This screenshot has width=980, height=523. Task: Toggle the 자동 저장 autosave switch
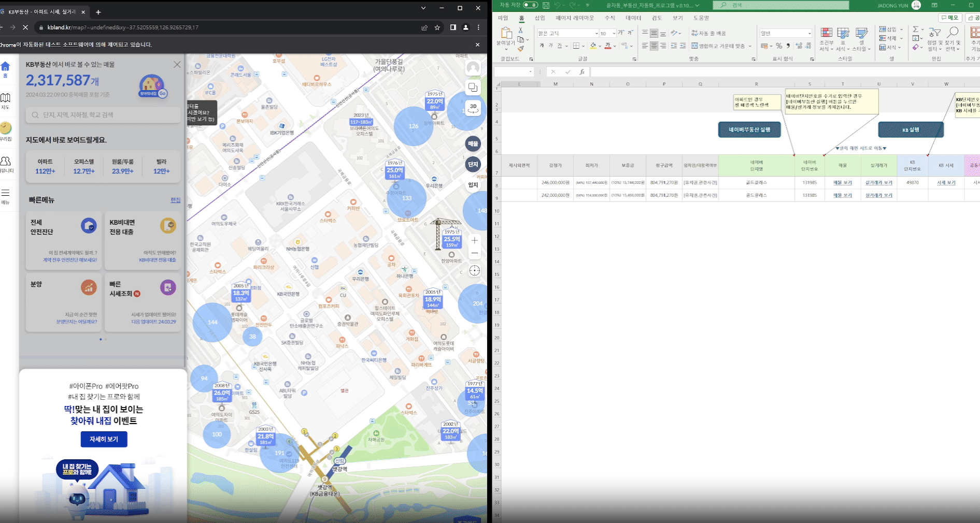pyautogui.click(x=530, y=5)
